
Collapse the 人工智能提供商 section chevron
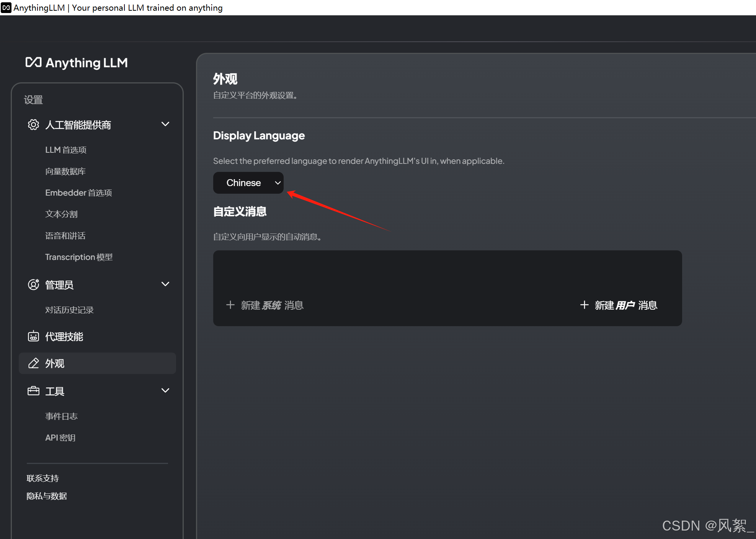pyautogui.click(x=165, y=124)
